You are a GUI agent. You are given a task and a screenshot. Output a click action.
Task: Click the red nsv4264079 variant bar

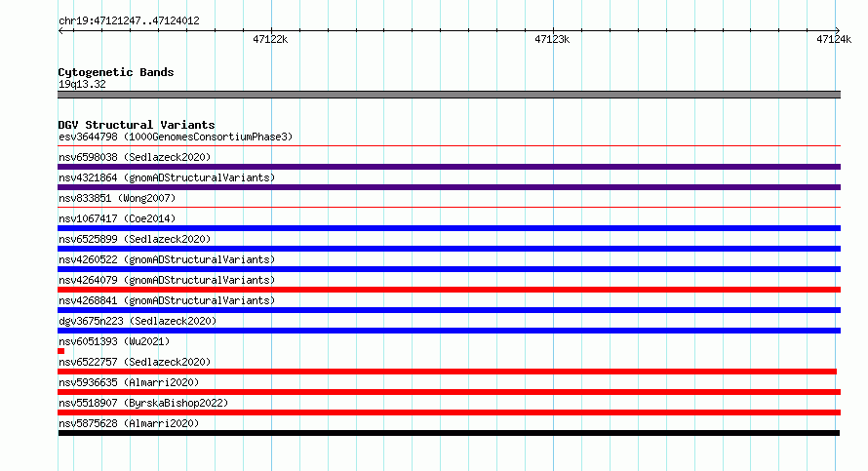click(449, 290)
